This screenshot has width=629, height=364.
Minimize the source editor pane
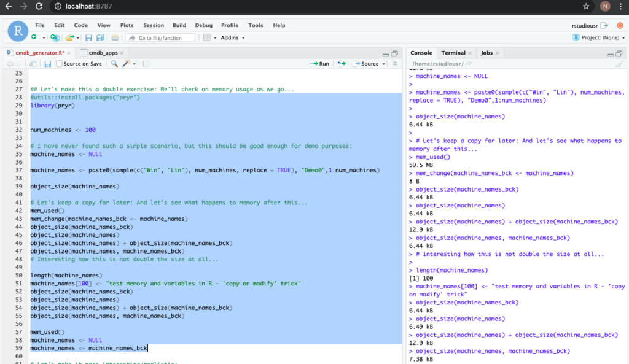(x=386, y=54)
